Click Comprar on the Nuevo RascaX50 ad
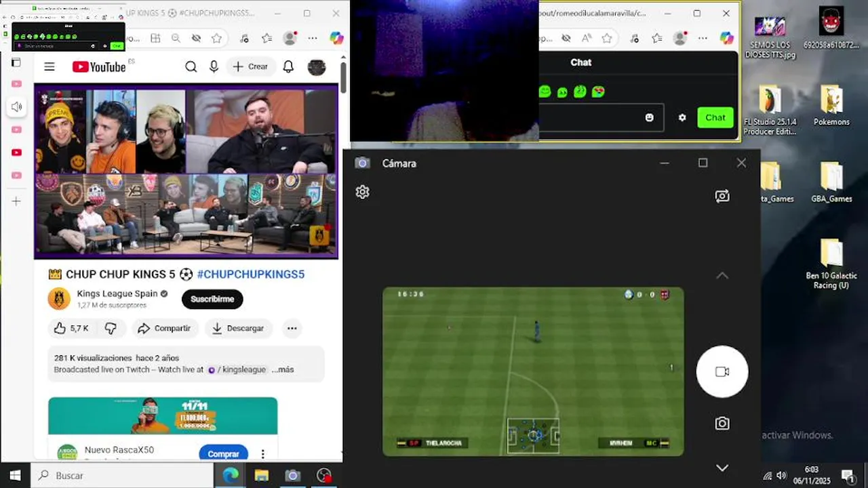 [223, 453]
